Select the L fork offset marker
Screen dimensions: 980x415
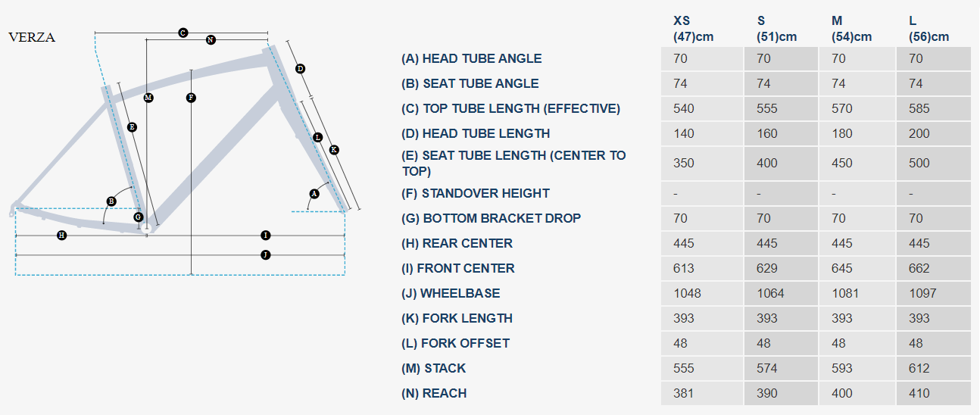click(317, 137)
